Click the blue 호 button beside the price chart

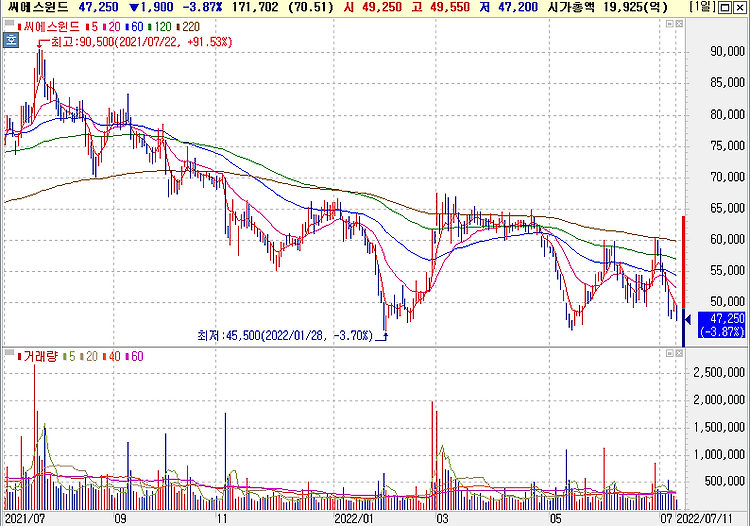pos(11,40)
